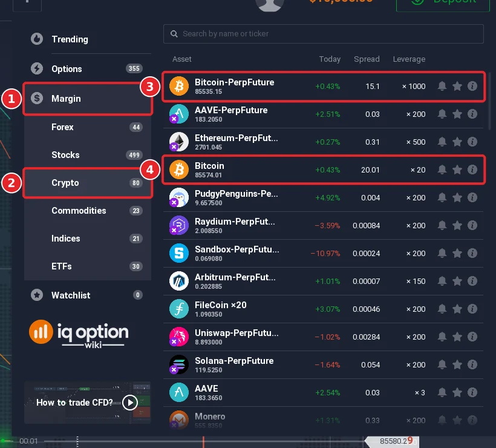
Task: Click the user profile avatar
Action: [270, 4]
